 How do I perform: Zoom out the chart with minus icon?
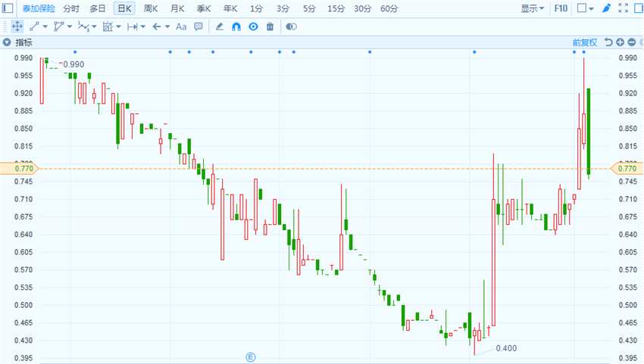pos(632,42)
